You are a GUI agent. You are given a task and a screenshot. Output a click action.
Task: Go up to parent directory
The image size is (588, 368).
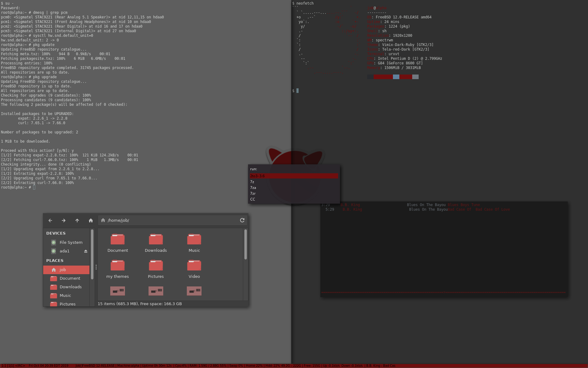77,220
